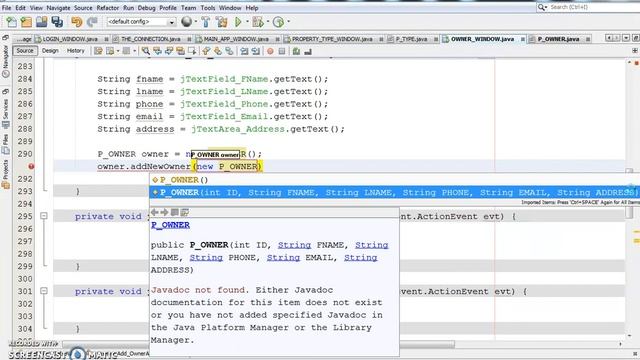
Task: Open the Projects side panel tab
Action: (x=5, y=175)
